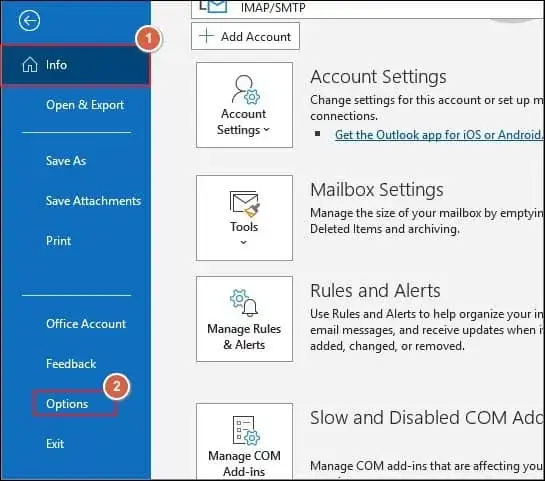Click the Slow and Disabled COM heading
Viewport: 545px width, 481px height.
tap(427, 417)
